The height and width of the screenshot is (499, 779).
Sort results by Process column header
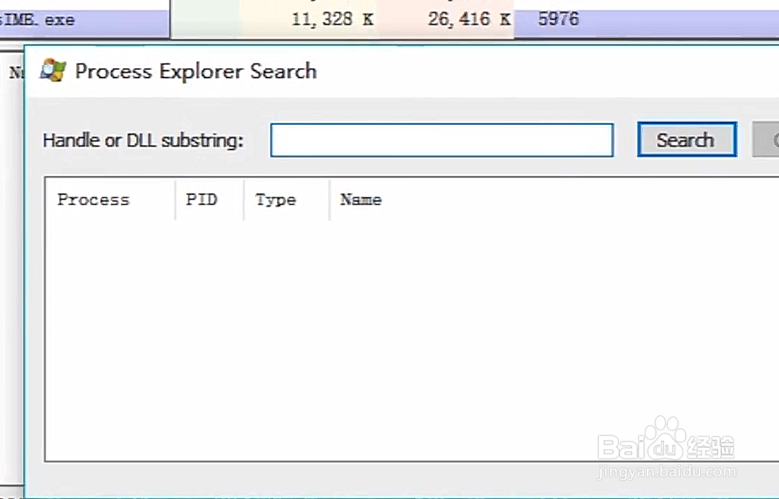(110, 199)
